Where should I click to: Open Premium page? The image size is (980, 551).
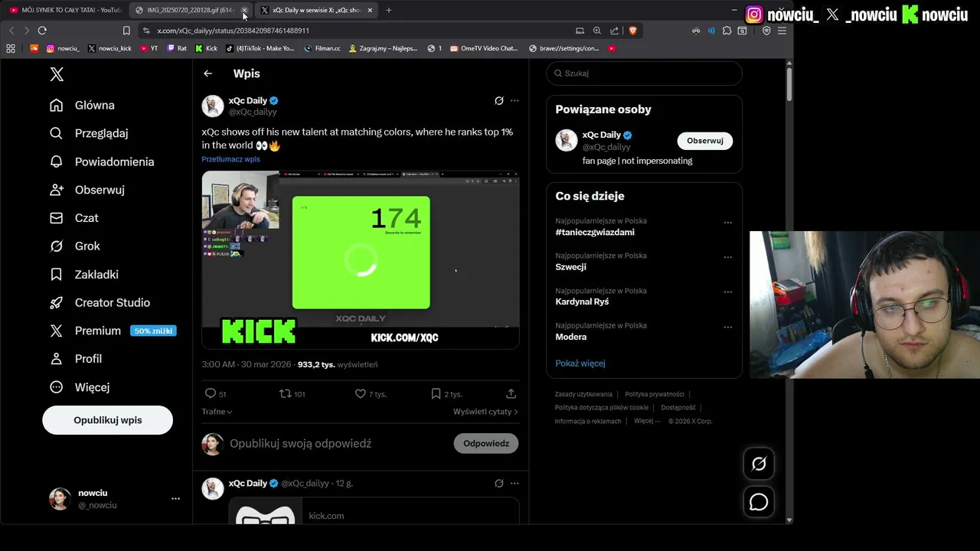(x=112, y=331)
